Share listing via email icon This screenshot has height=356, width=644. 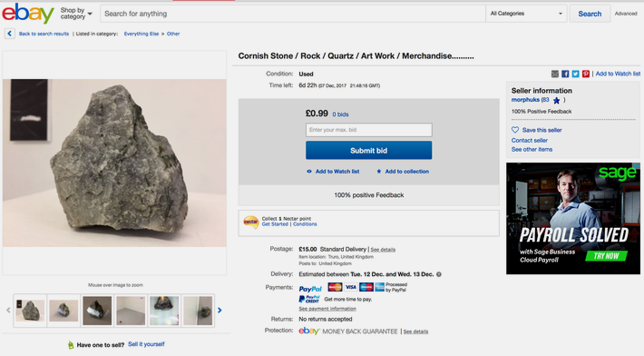555,74
